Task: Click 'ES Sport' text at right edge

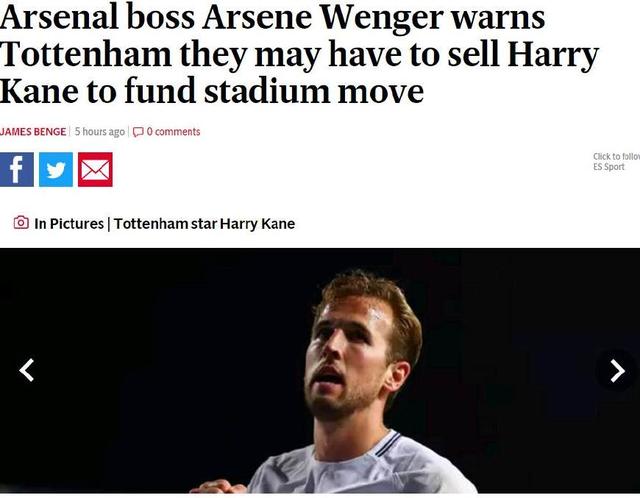Action: (x=609, y=167)
